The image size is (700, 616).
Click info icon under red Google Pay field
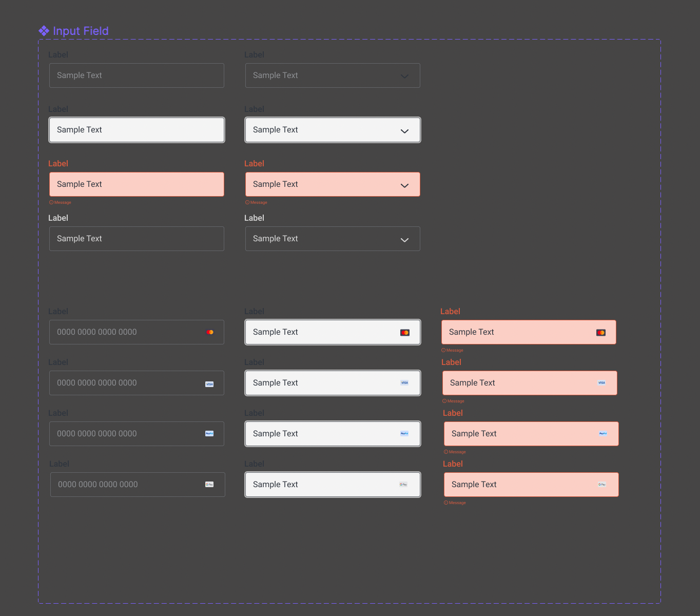446,503
